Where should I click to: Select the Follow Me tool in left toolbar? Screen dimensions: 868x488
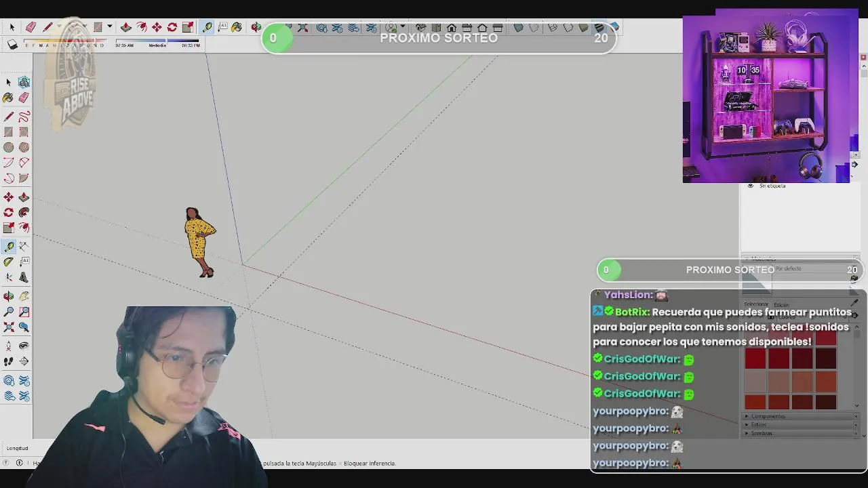(24, 212)
